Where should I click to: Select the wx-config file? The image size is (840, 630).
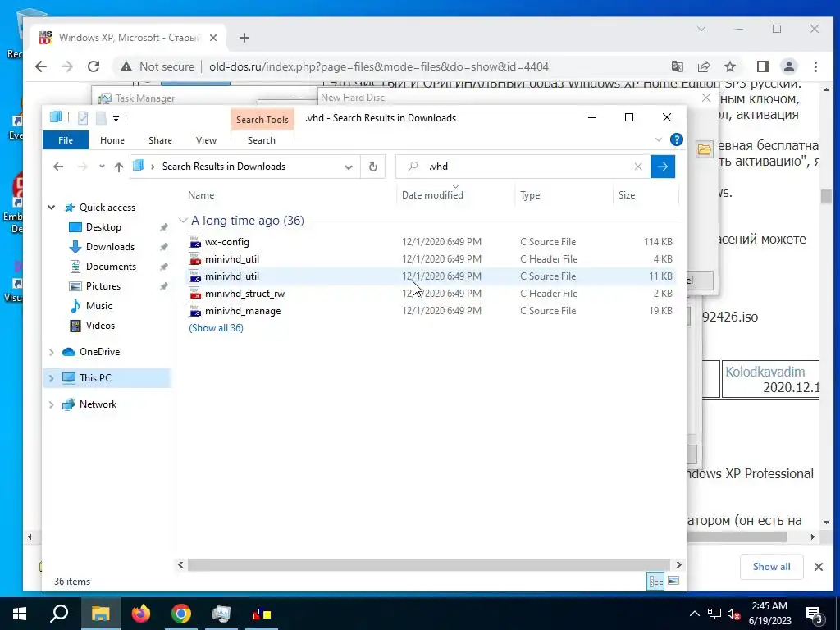click(226, 242)
